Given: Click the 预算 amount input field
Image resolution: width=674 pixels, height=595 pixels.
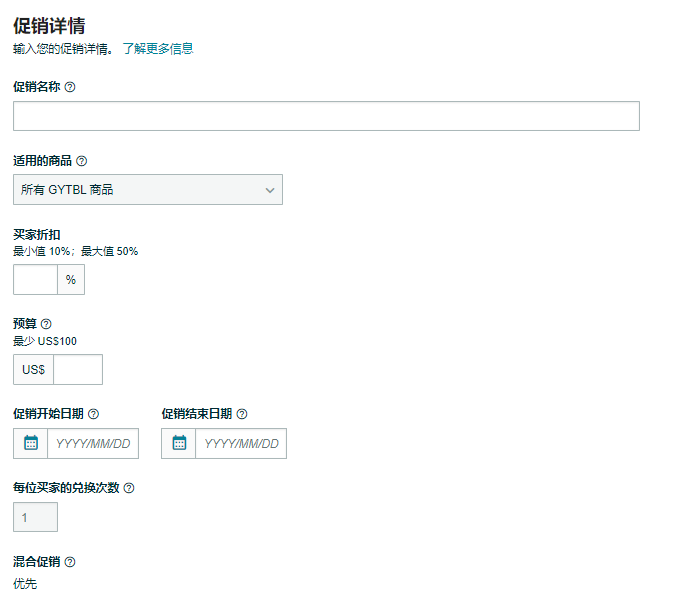Looking at the screenshot, I should pyautogui.click(x=78, y=370).
